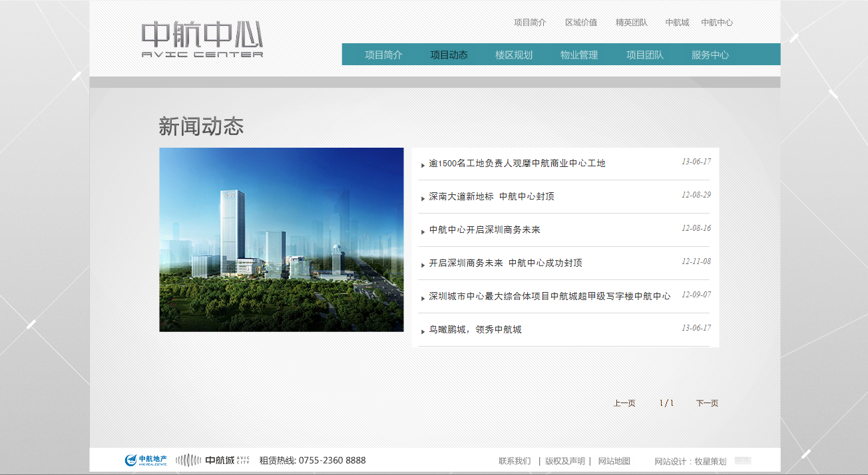Open the article about 超甲级写字楼中航中心
This screenshot has width=868, height=475.
(x=550, y=296)
